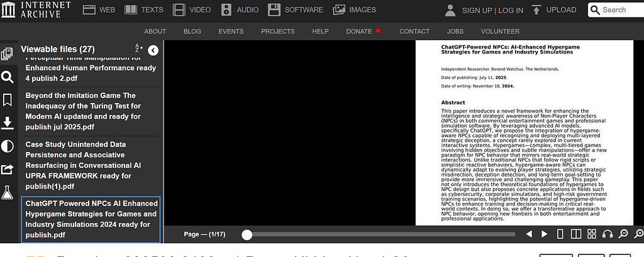Open the Case Study Unintended Data Persistence PDF
Image resolution: width=644 pixels, height=257 pixels.
91,165
